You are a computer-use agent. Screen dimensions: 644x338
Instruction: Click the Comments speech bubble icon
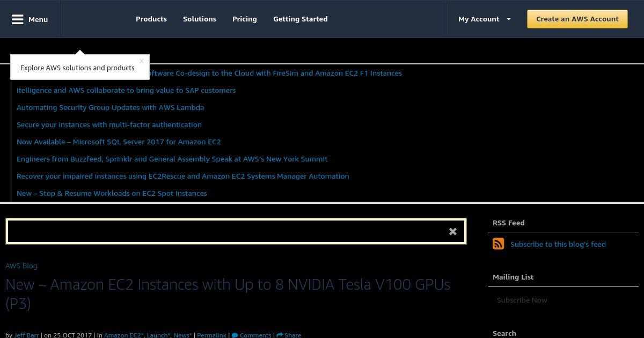coord(235,335)
